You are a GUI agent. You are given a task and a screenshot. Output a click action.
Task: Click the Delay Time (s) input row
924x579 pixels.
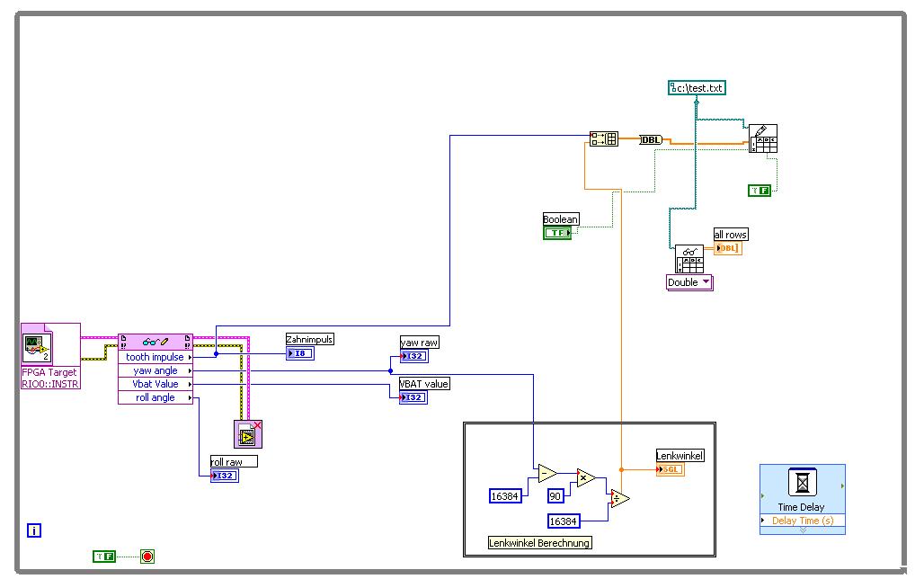click(x=803, y=521)
